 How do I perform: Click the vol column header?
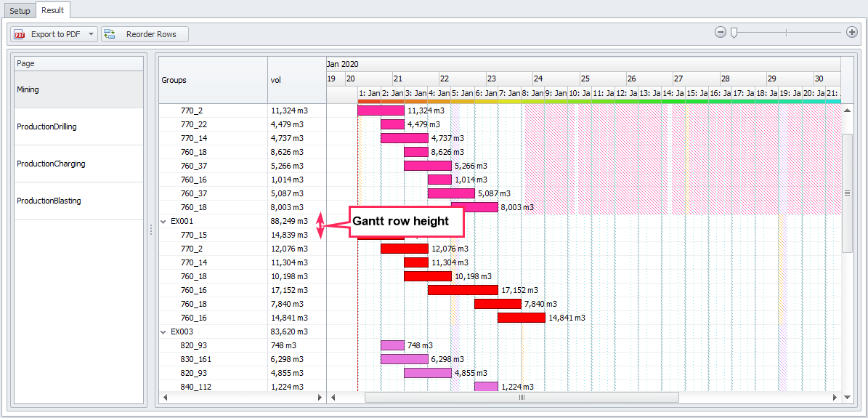coord(296,80)
